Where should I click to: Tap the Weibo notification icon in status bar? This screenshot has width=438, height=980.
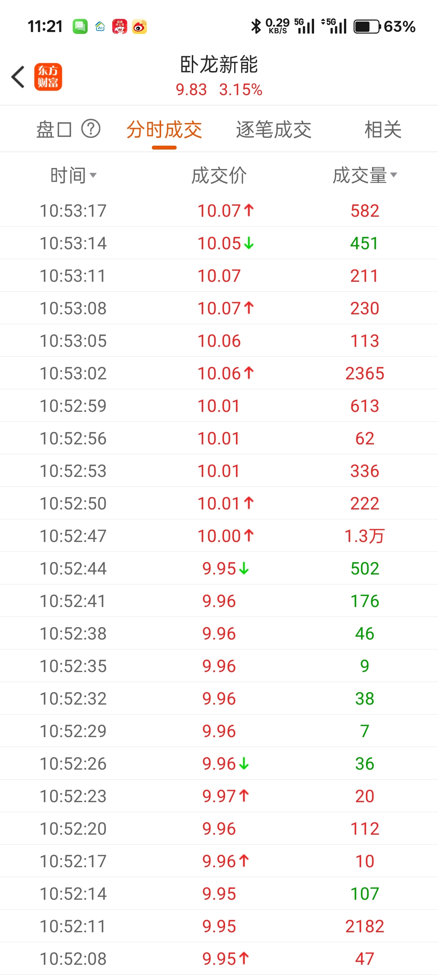tap(140, 27)
